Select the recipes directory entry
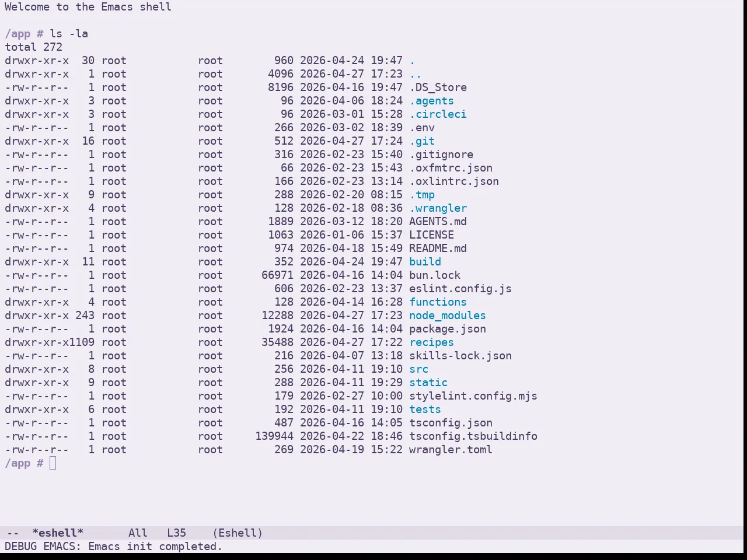Image resolution: width=747 pixels, height=560 pixels. (x=431, y=342)
